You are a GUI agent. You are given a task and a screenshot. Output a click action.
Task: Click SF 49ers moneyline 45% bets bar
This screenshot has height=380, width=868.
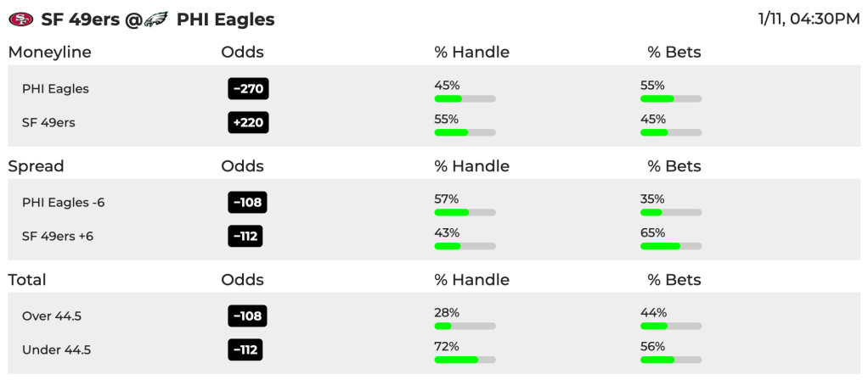click(671, 133)
